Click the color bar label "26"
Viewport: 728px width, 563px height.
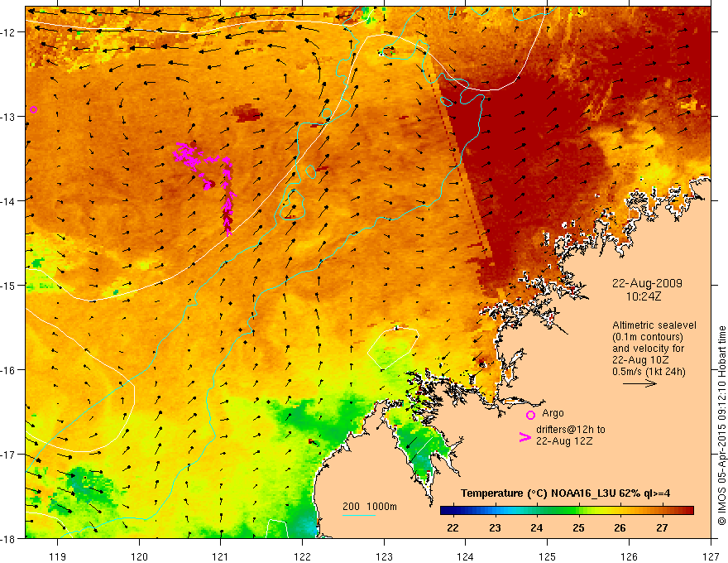(x=620, y=527)
